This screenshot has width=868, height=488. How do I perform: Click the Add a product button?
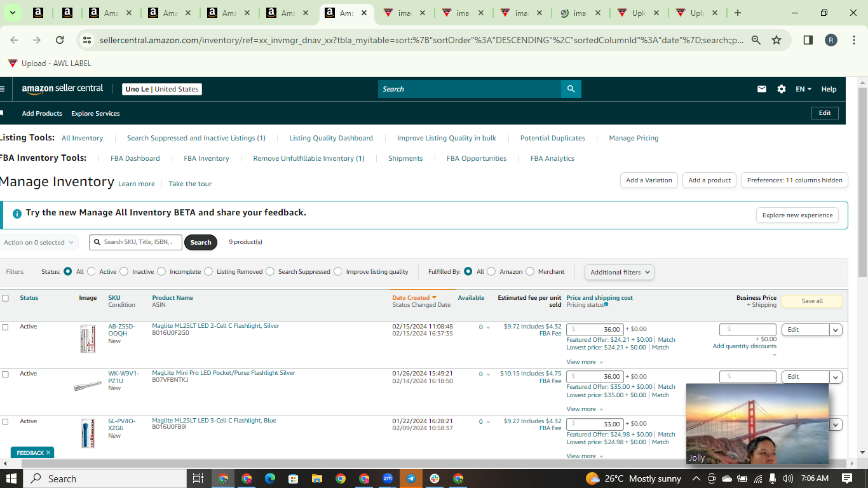[710, 180]
